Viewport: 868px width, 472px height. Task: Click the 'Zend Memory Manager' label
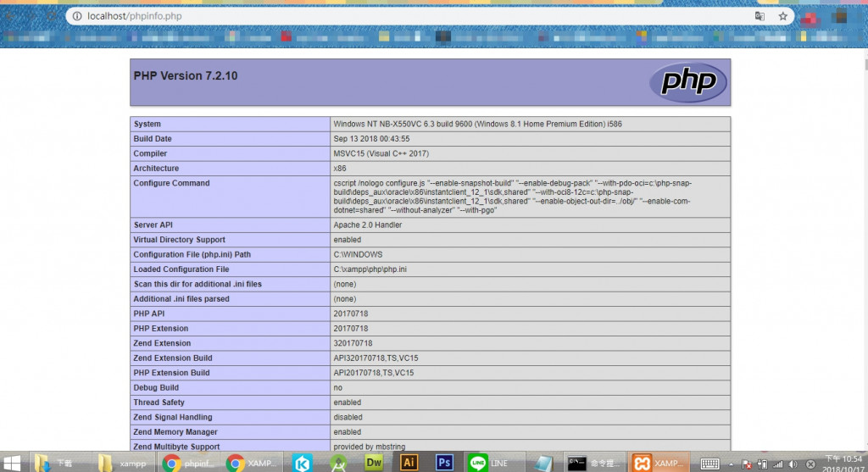pyautogui.click(x=175, y=432)
